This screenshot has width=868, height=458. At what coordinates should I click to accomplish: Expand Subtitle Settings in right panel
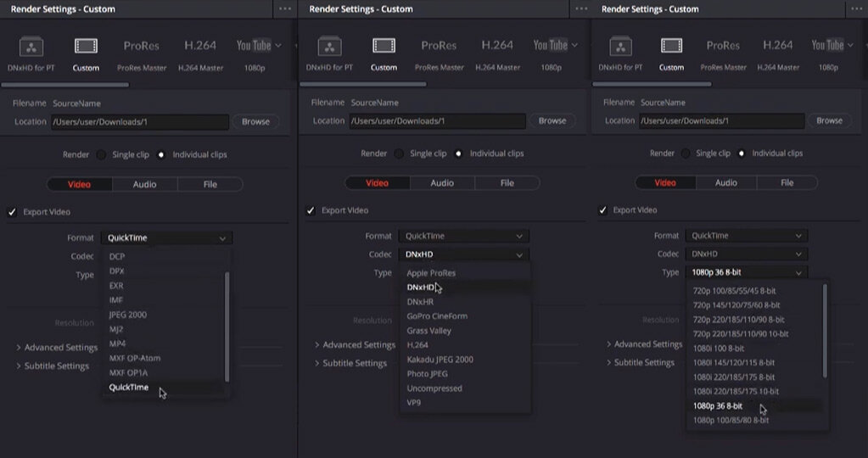pos(641,363)
